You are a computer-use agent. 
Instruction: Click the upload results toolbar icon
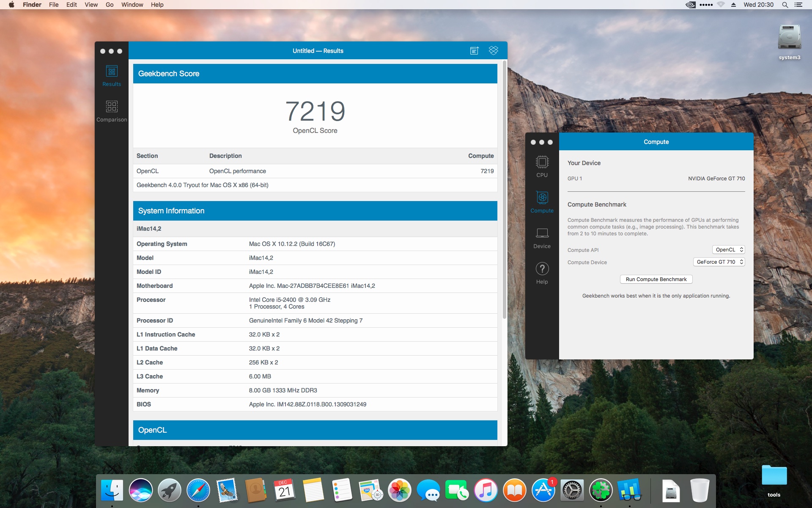[474, 51]
